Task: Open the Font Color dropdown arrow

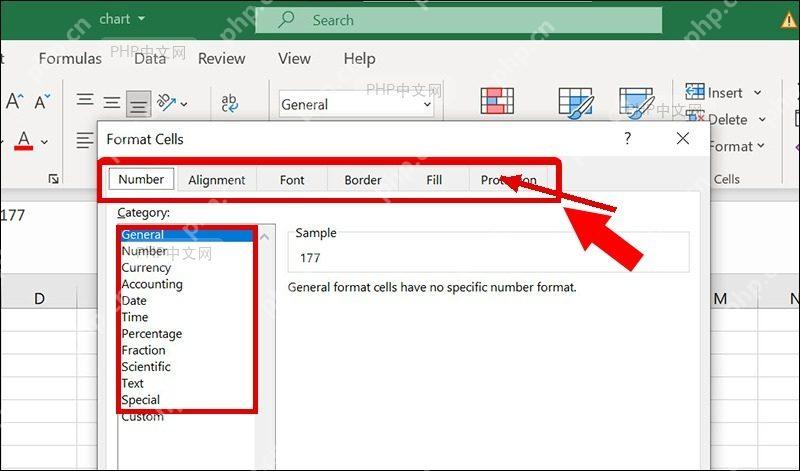Action: point(44,142)
